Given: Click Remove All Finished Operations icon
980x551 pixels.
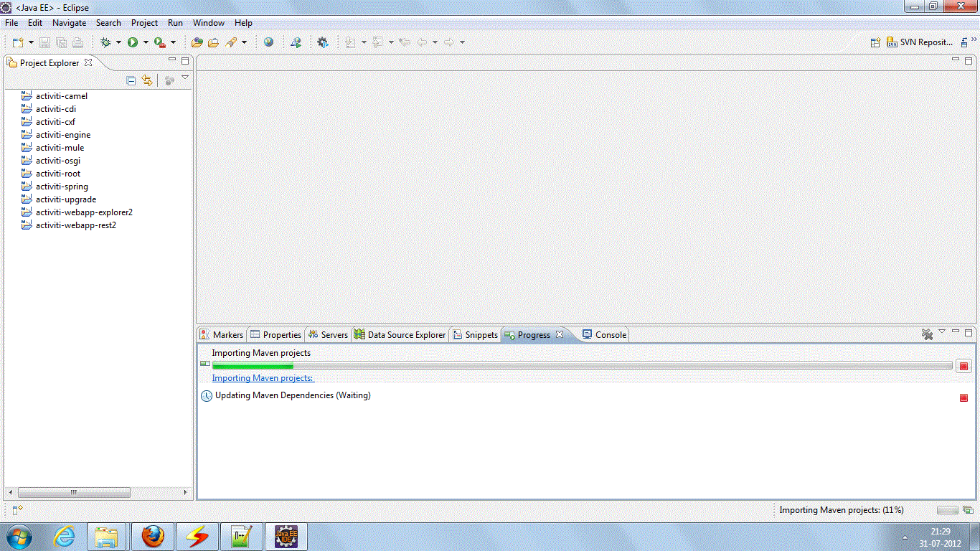Looking at the screenshot, I should [x=927, y=334].
